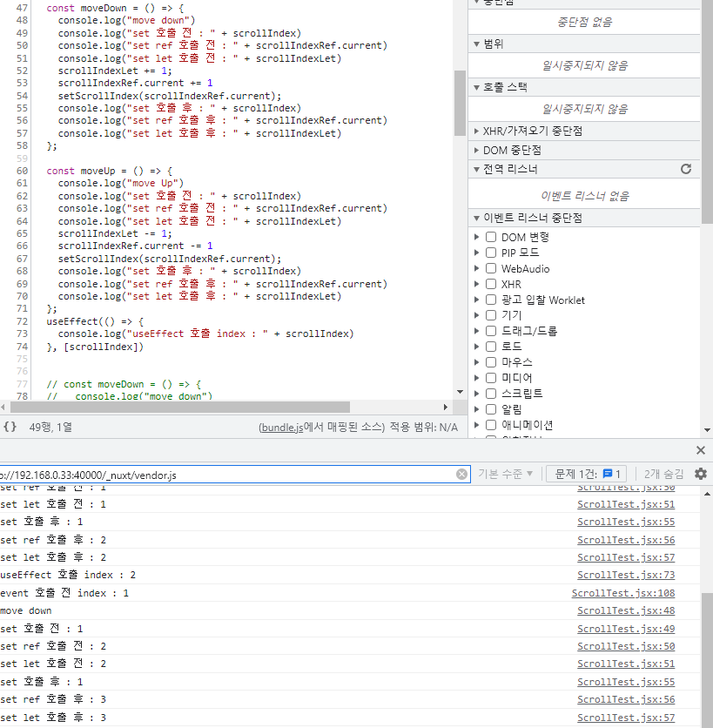Tick the 스크립트 checkbox
This screenshot has height=728, width=713.
[491, 394]
